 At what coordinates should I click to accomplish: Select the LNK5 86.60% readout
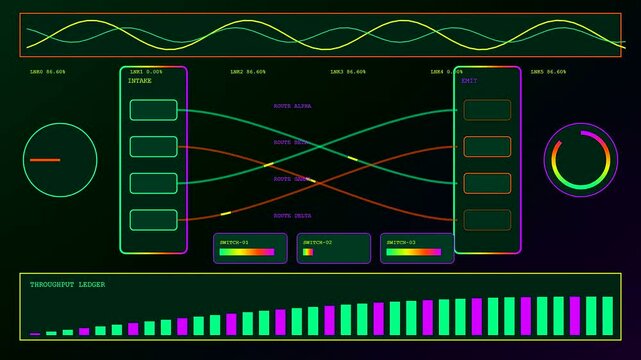pyautogui.click(x=548, y=72)
